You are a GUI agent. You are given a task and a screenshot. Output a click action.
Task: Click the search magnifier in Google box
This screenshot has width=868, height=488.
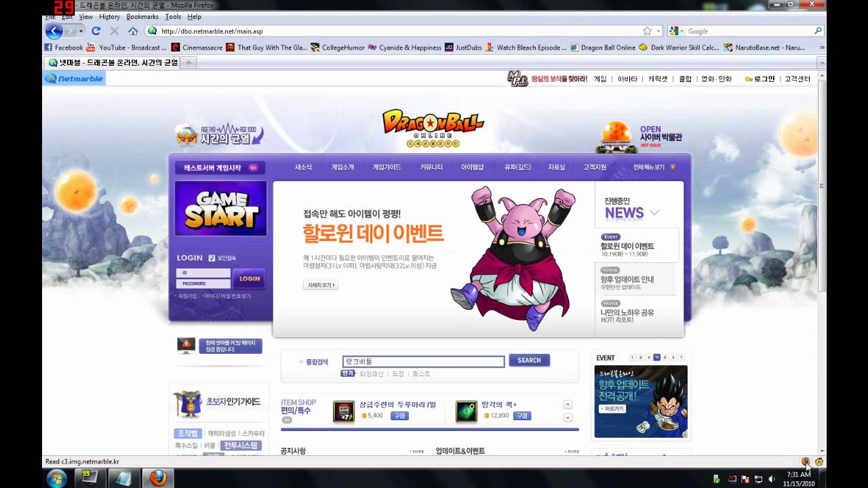818,31
